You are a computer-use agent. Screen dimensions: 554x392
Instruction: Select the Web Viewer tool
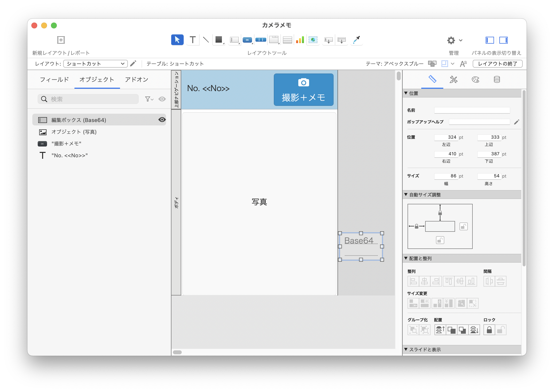[x=313, y=40]
